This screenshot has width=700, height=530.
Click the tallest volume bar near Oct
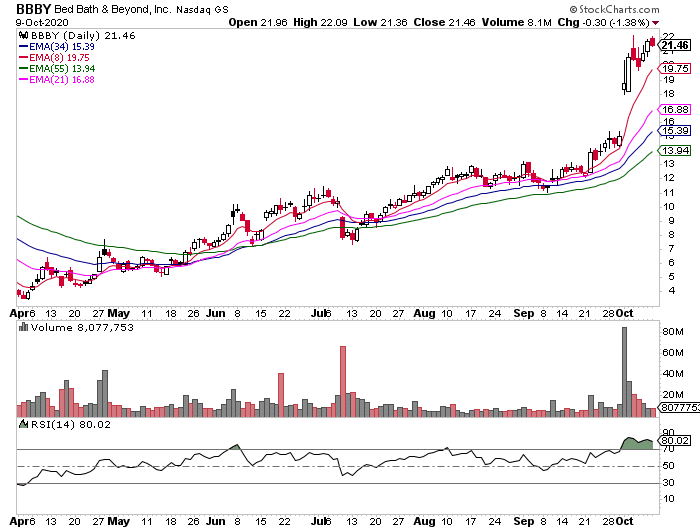(624, 372)
